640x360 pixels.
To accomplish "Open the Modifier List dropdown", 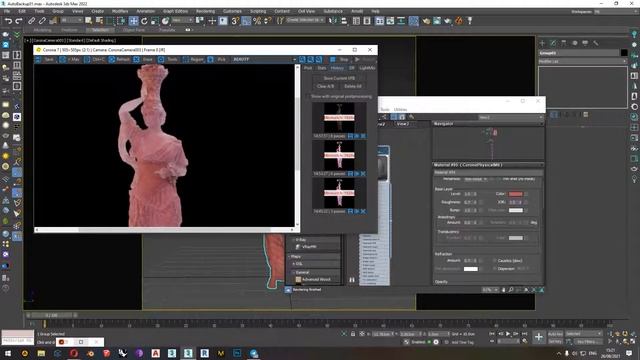I will [582, 61].
